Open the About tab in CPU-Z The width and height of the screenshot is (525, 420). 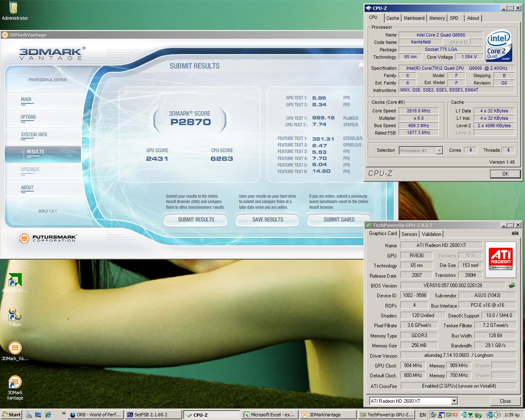click(473, 18)
